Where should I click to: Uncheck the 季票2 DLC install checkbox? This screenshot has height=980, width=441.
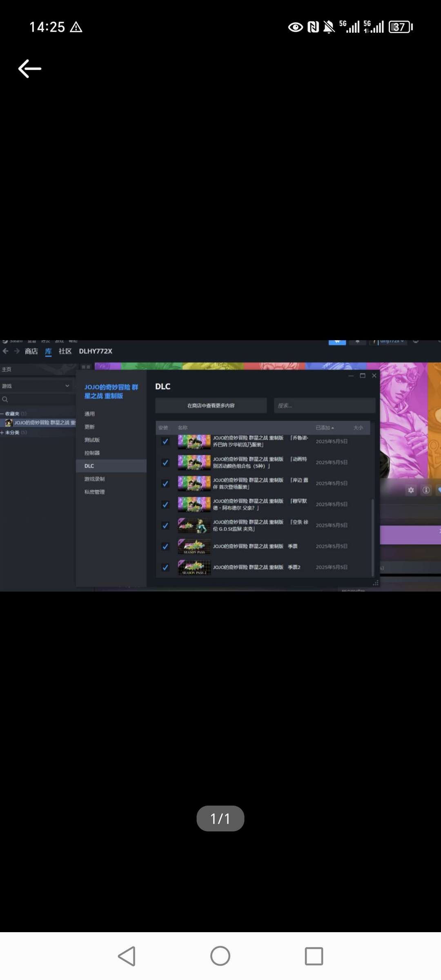click(165, 567)
